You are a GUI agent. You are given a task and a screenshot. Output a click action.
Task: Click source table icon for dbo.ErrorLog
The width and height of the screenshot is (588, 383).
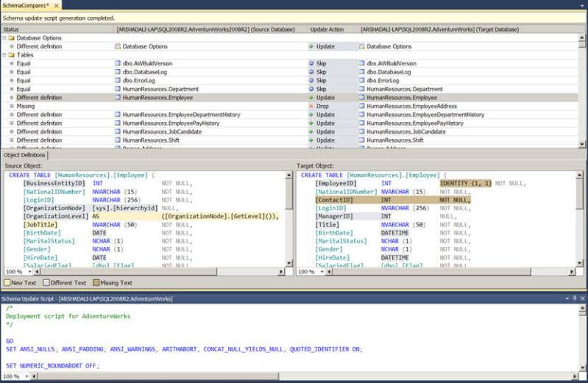pyautogui.click(x=118, y=80)
